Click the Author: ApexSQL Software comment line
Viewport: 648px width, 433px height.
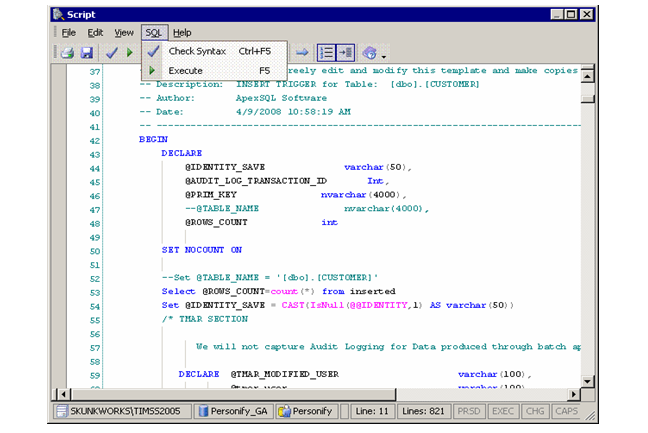233,98
